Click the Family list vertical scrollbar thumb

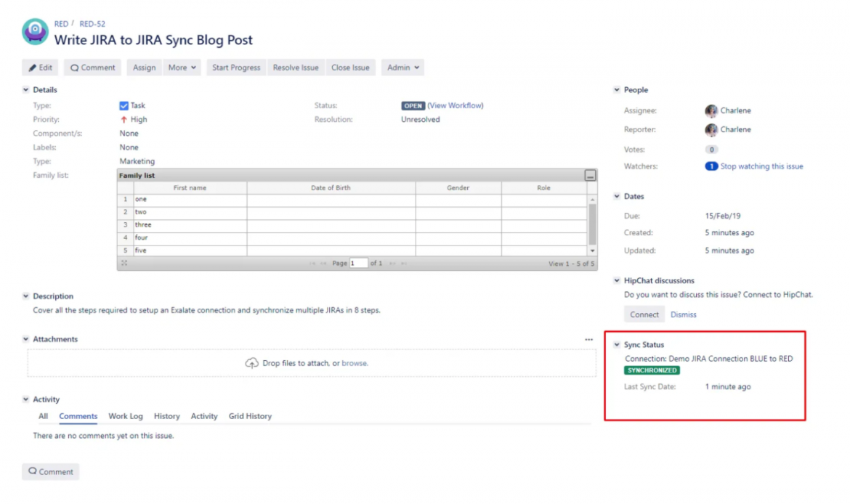click(593, 225)
